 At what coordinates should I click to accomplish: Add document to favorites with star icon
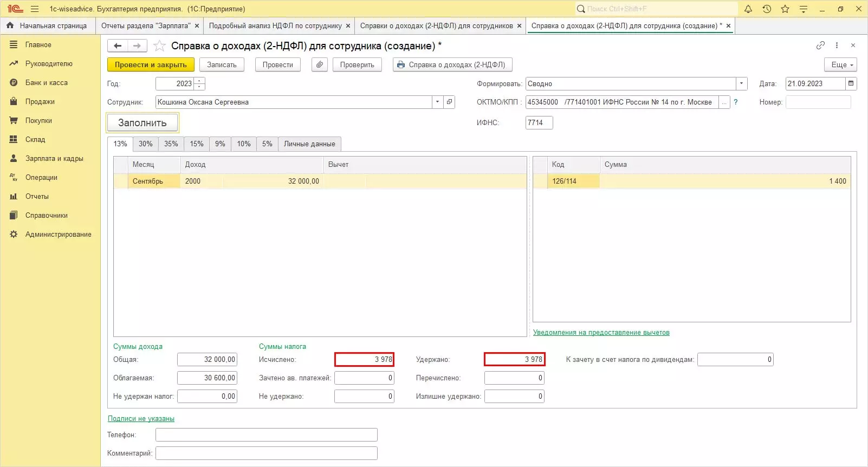[x=159, y=46]
